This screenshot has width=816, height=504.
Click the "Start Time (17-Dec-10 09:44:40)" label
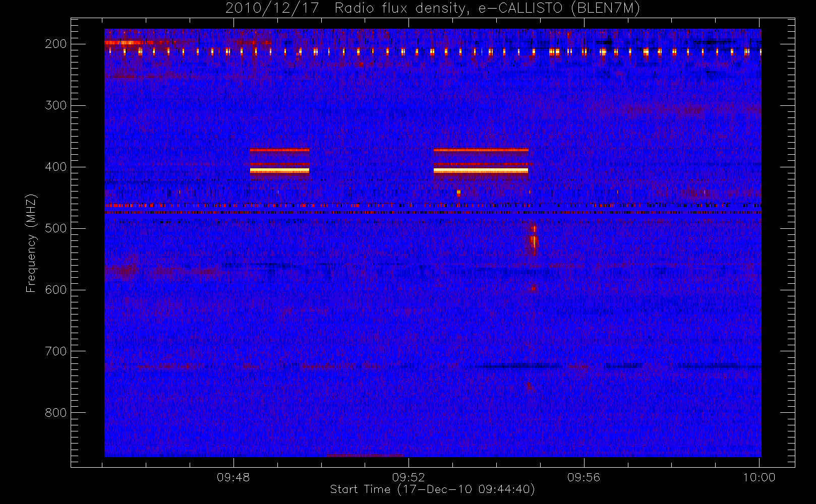[x=432, y=489]
